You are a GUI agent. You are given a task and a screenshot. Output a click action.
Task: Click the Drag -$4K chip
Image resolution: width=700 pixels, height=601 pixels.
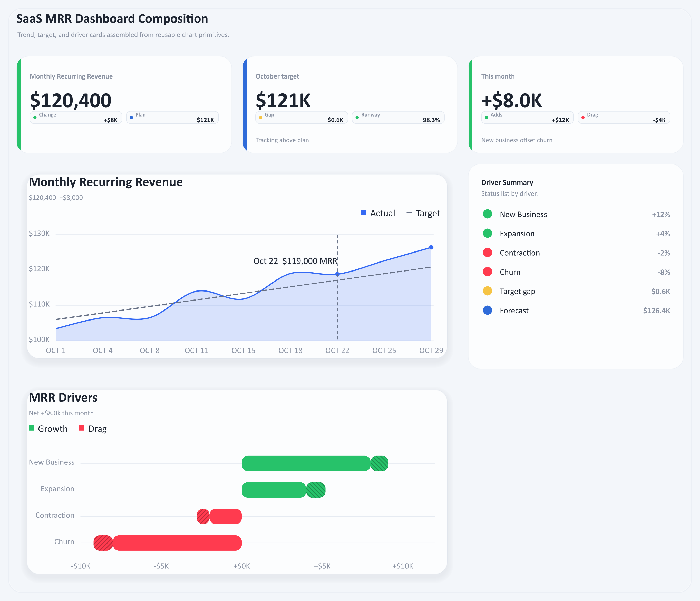click(624, 118)
